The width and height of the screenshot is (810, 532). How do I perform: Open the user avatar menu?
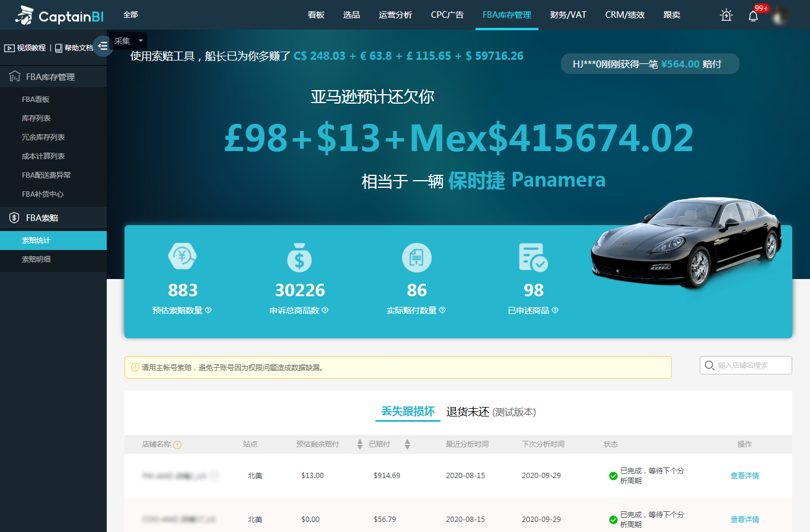780,15
